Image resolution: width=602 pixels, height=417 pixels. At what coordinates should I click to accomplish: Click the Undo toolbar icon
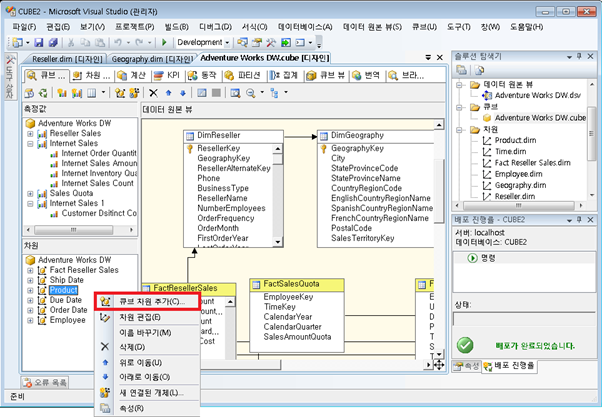tap(118, 42)
